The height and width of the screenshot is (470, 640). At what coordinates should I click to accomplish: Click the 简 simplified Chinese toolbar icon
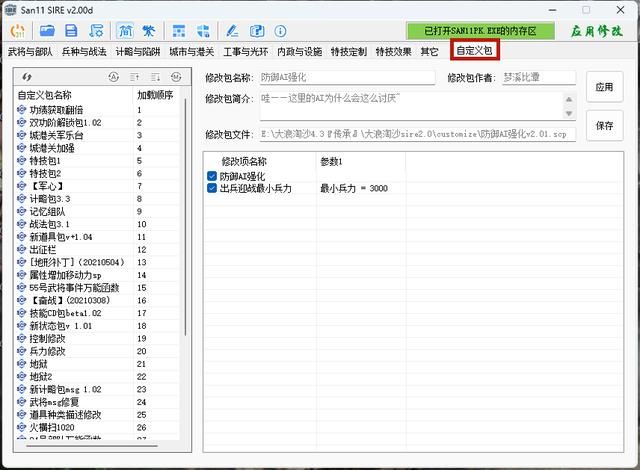click(123, 31)
